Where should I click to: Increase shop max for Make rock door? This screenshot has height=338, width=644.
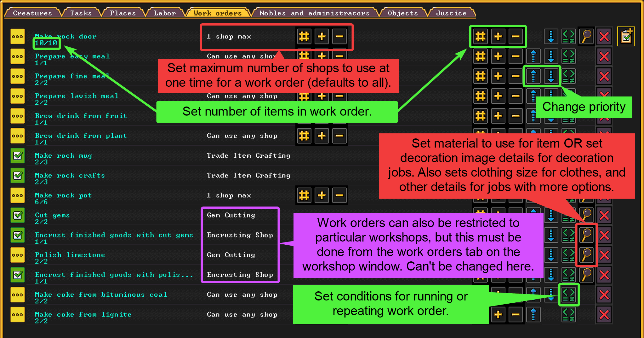click(322, 37)
